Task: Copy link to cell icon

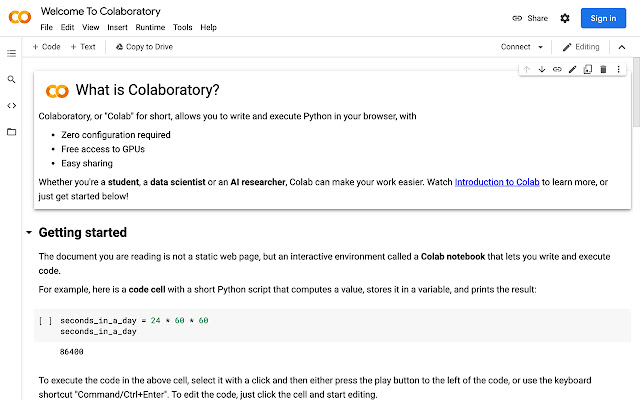Action: tap(557, 69)
